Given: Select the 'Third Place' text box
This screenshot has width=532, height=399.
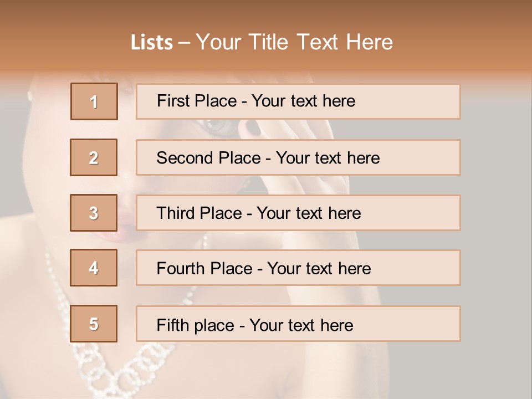Looking at the screenshot, I should (298, 213).
